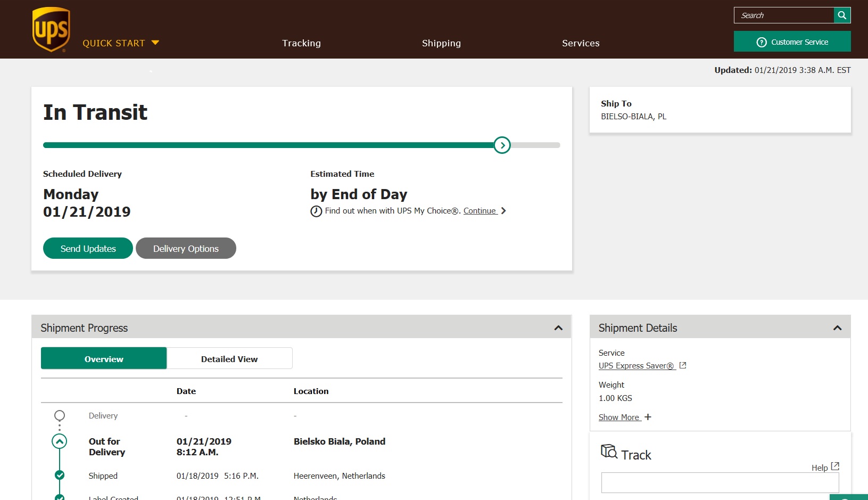This screenshot has width=868, height=500.
Task: Click the Out for Delivery circle chevron icon
Action: coord(60,441)
